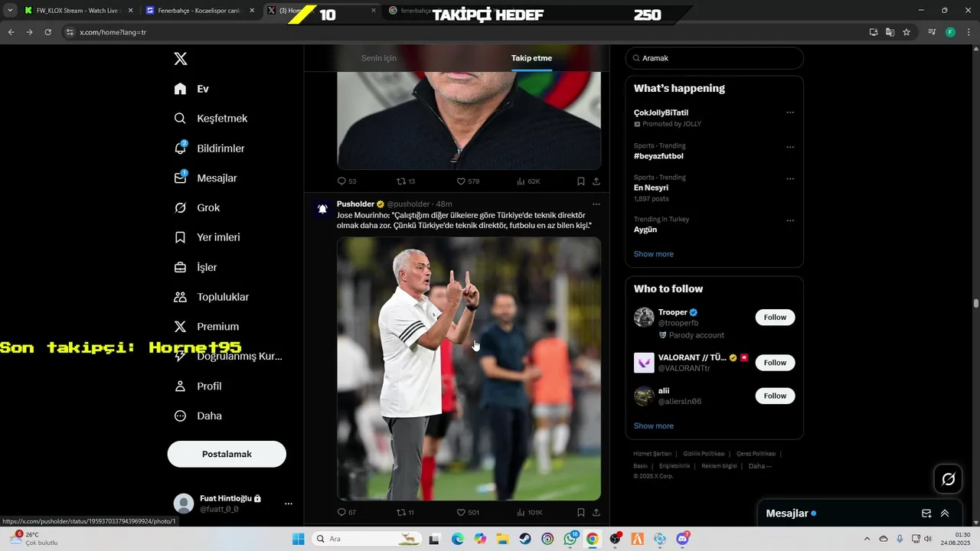Switch to Fenerbahçe - Kocaelispor tab
980x551 pixels.
(199, 11)
